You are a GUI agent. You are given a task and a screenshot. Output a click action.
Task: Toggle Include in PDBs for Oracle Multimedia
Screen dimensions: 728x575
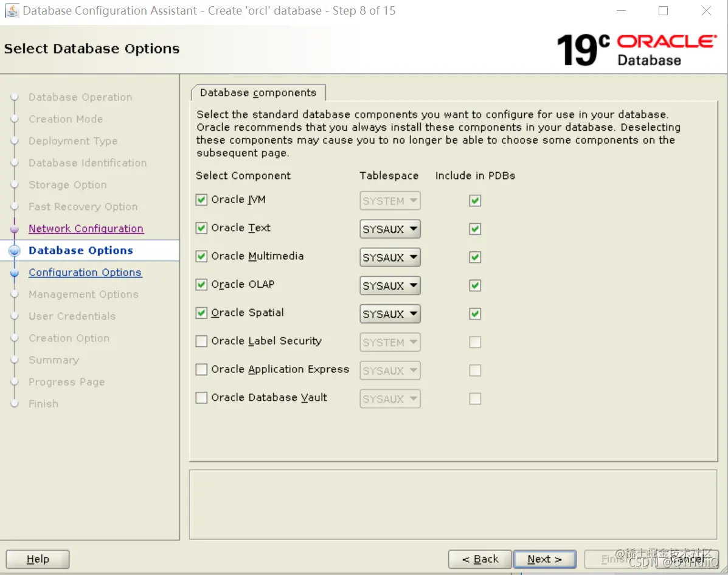pos(475,257)
